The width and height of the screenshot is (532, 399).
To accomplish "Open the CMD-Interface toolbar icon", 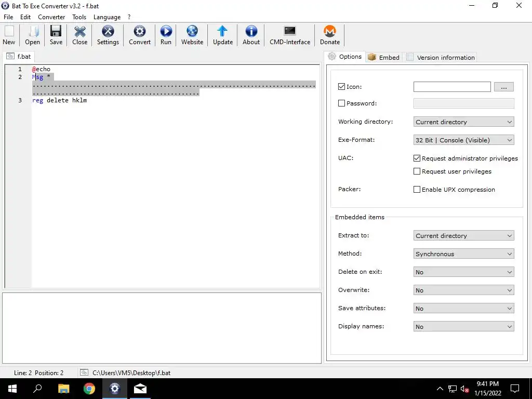I will 290,31.
